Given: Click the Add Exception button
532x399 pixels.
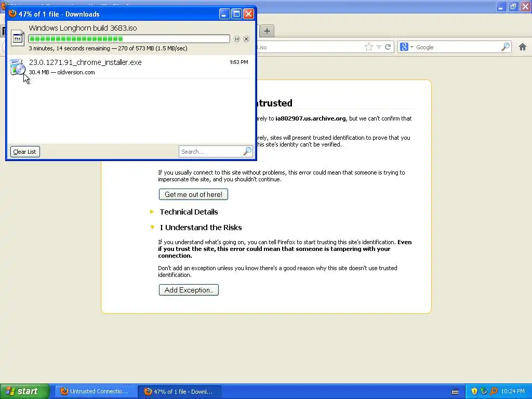Looking at the screenshot, I should tap(189, 290).
